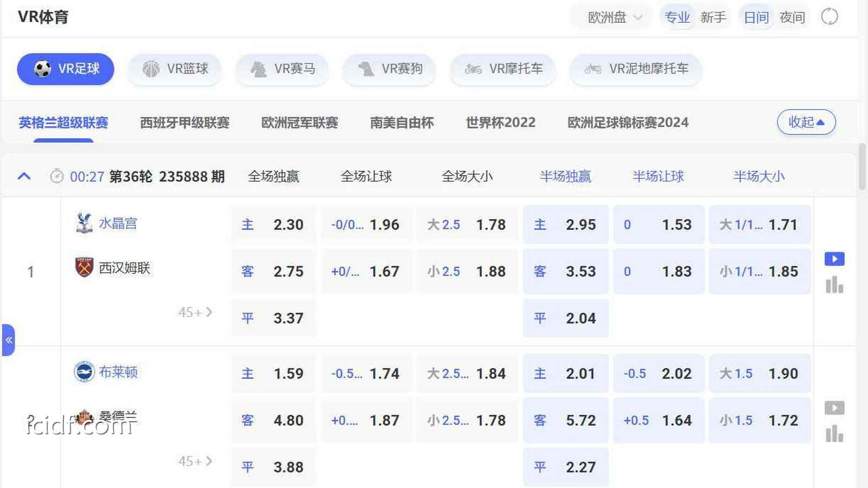Click the 半场大小 column header
This screenshot has height=488, width=868.
(759, 176)
